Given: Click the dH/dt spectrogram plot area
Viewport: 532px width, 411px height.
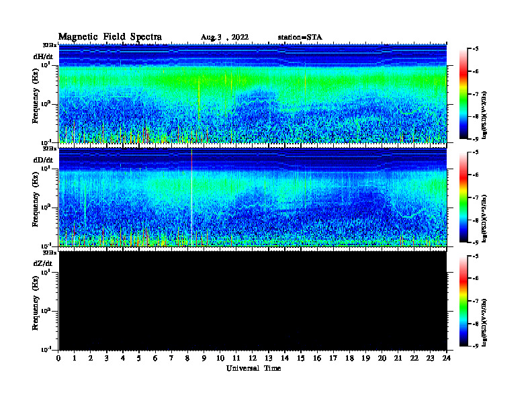Looking at the screenshot, I should (x=253, y=93).
